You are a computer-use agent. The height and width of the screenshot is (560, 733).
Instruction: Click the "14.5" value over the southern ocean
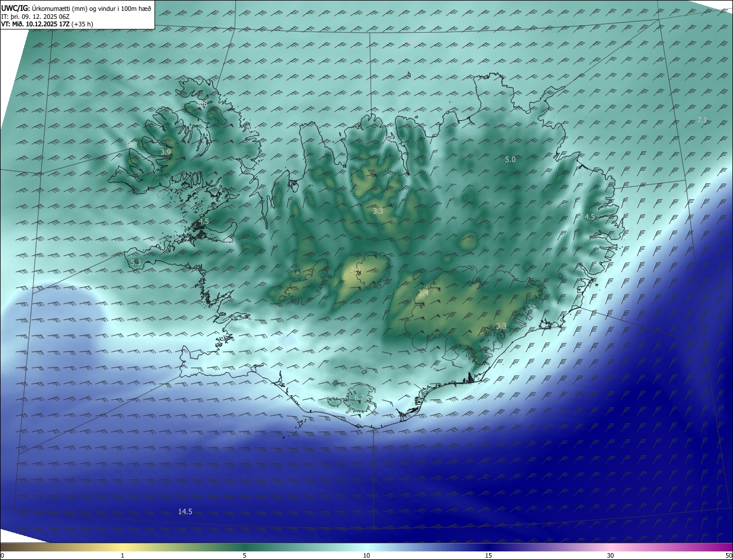pyautogui.click(x=185, y=511)
